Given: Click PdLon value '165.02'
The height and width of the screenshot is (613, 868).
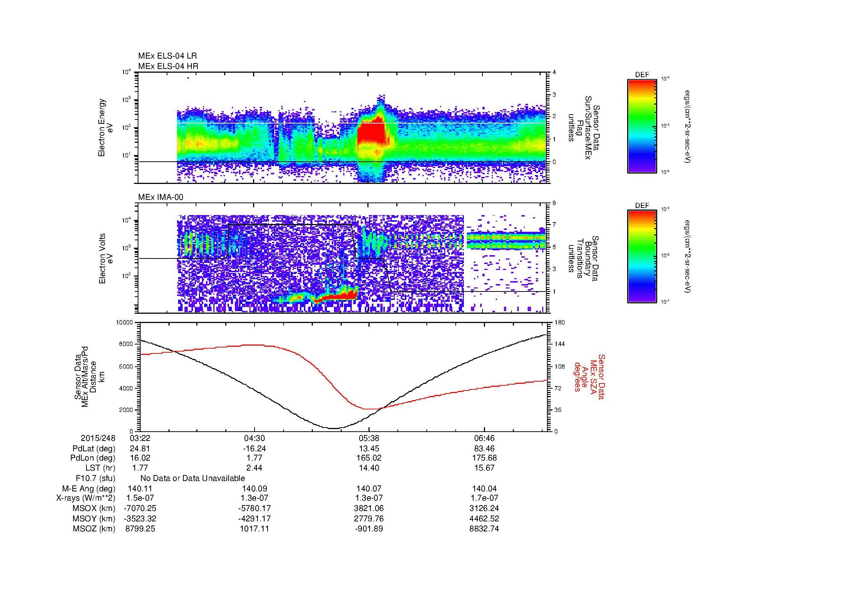Looking at the screenshot, I should pos(369,458).
